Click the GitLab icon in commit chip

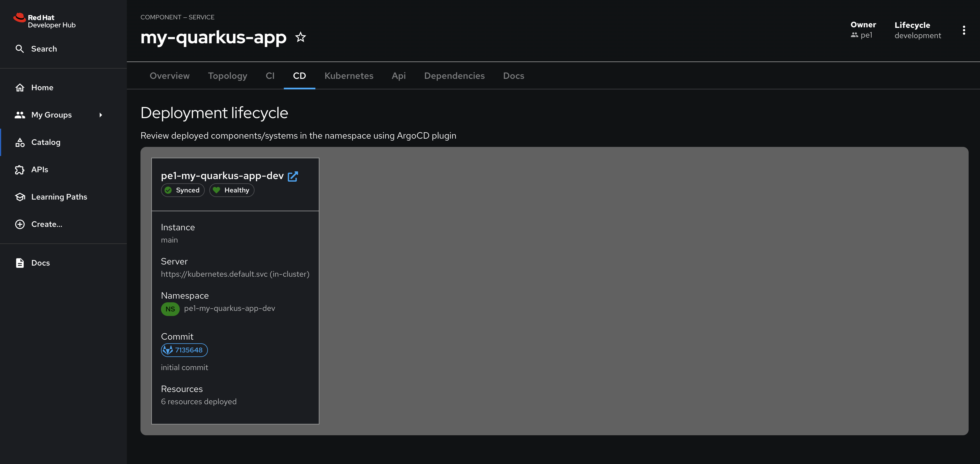click(168, 350)
